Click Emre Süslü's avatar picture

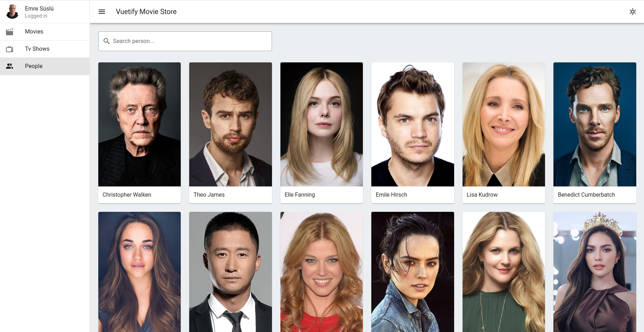pos(12,11)
